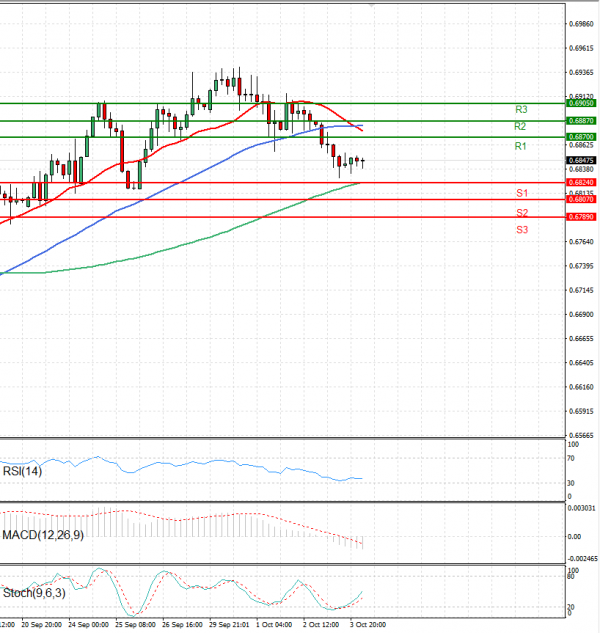Click the 0.67640 price axis value
This screenshot has width=600, height=633.
point(581,242)
